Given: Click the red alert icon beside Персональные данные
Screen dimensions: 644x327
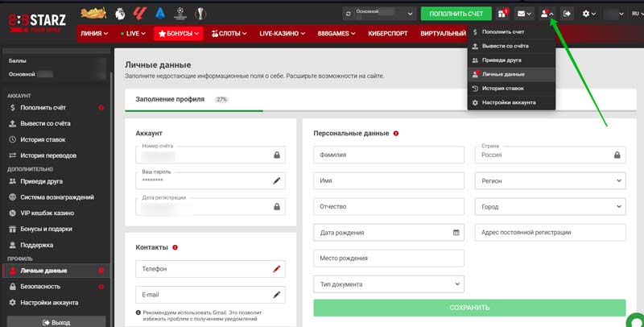Looking at the screenshot, I should [x=396, y=134].
